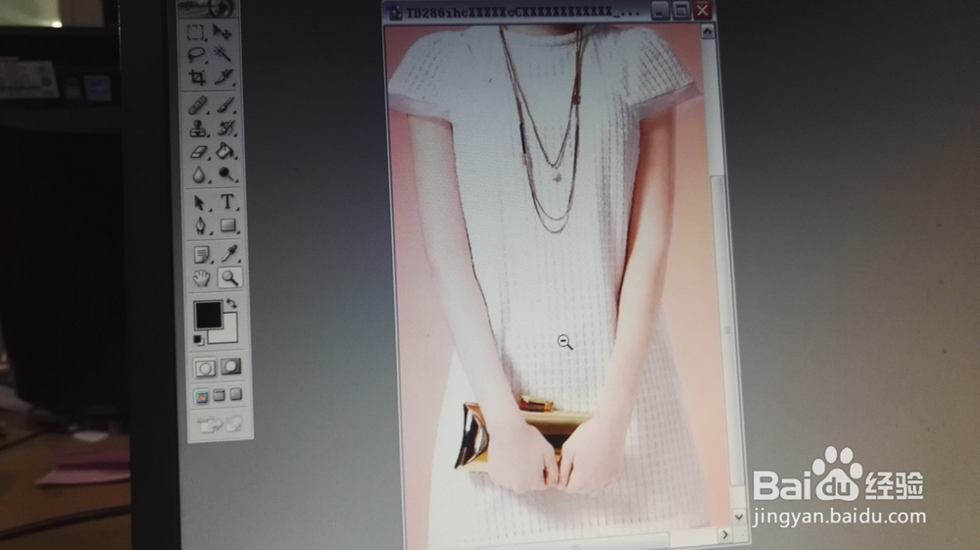980x550 pixels.
Task: Choose Full Screen mode
Action: 235,394
